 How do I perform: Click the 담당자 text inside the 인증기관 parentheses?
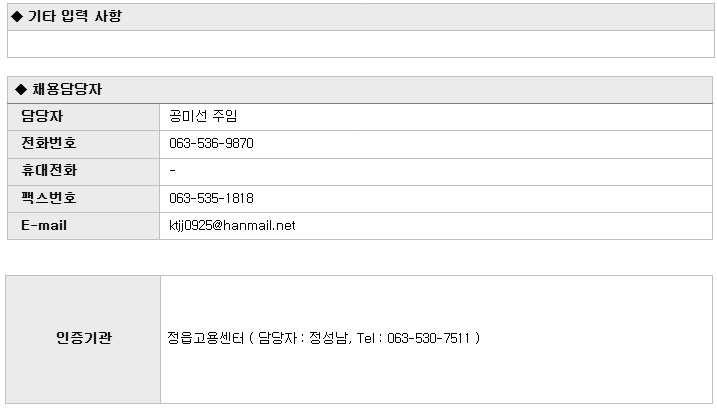tap(278, 338)
